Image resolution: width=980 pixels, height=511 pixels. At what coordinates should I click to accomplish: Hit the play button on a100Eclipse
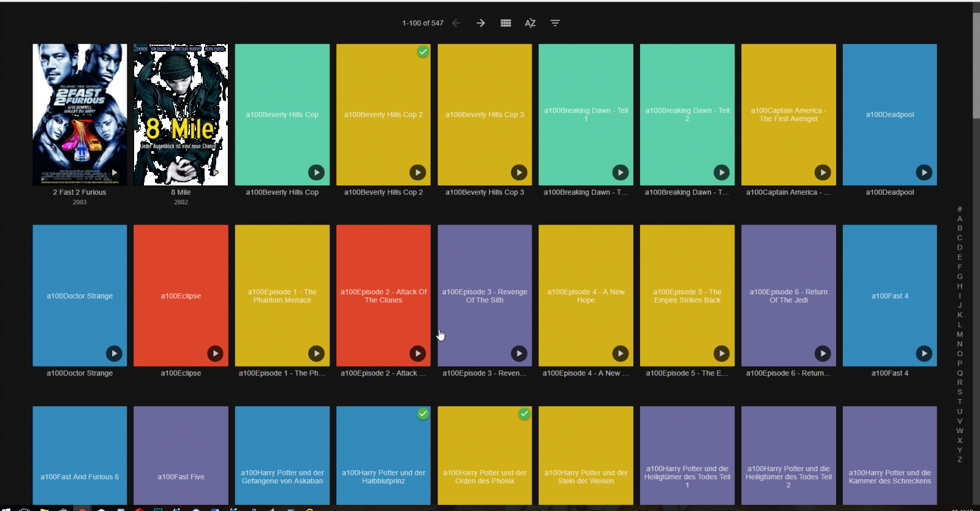click(x=215, y=353)
